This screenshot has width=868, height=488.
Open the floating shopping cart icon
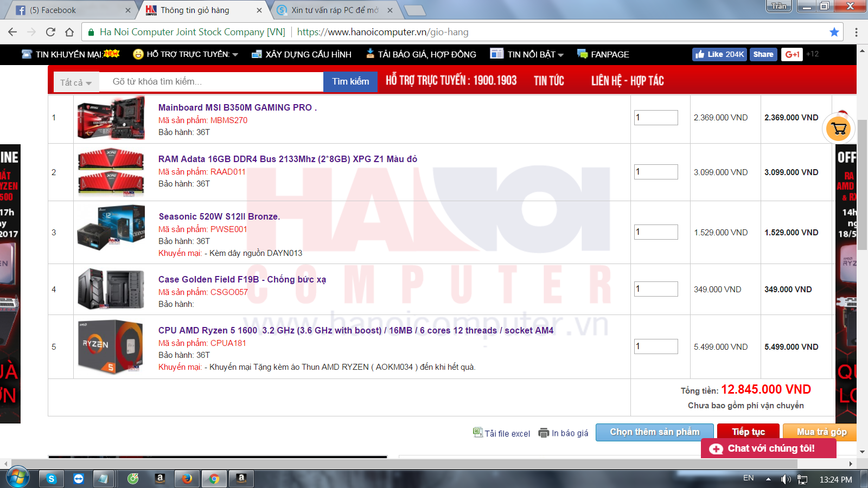(x=839, y=129)
